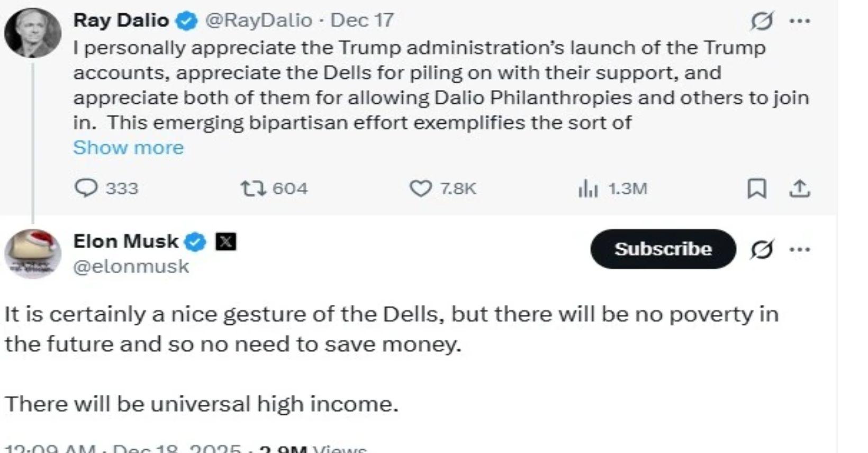Like Ray Dalio's post with heart icon
This screenshot has width=868, height=453.
(421, 188)
